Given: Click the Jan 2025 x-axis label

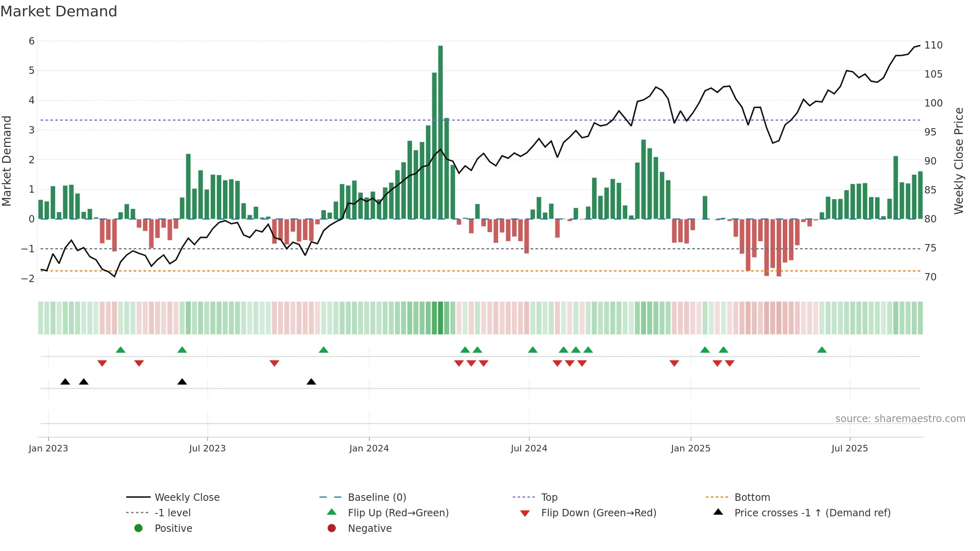Looking at the screenshot, I should (691, 448).
